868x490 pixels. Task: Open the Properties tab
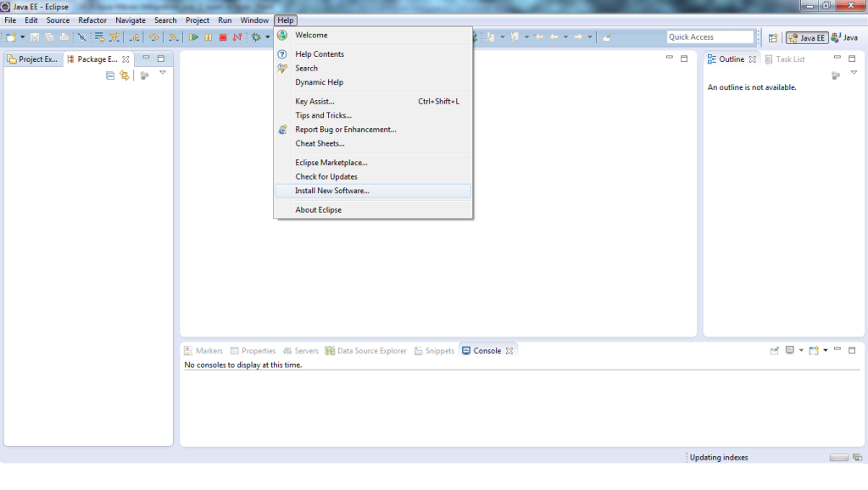pyautogui.click(x=253, y=350)
